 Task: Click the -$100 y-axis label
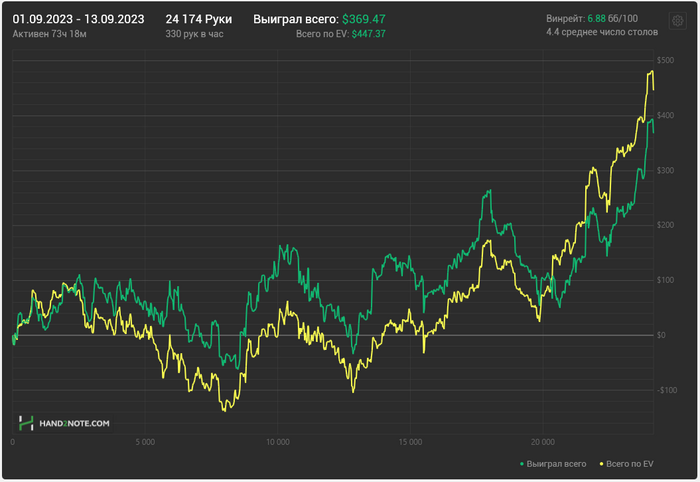tap(667, 390)
